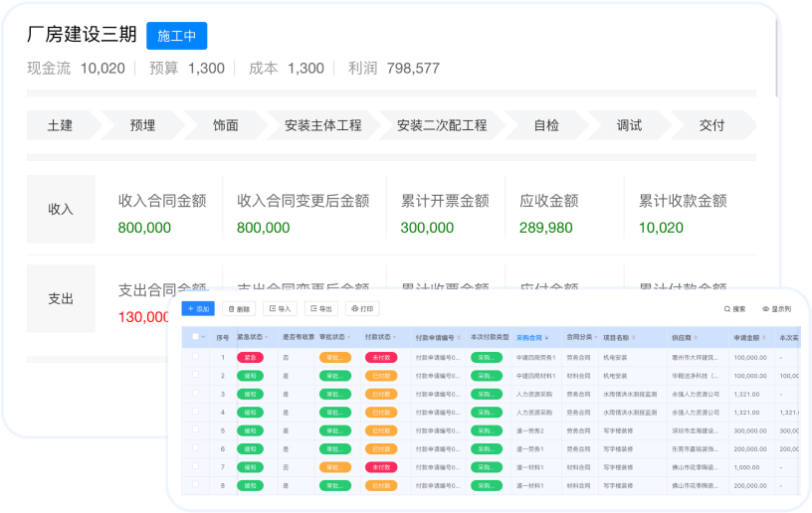Select the 安装主体工程 stage step
The image size is (812, 513).
[322, 125]
